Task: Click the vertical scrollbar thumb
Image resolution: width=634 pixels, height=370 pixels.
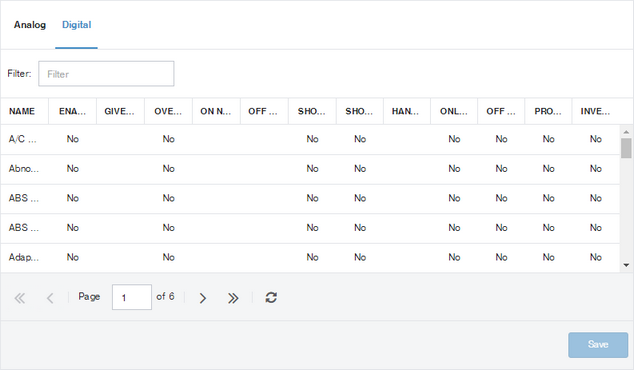Action: (626, 148)
